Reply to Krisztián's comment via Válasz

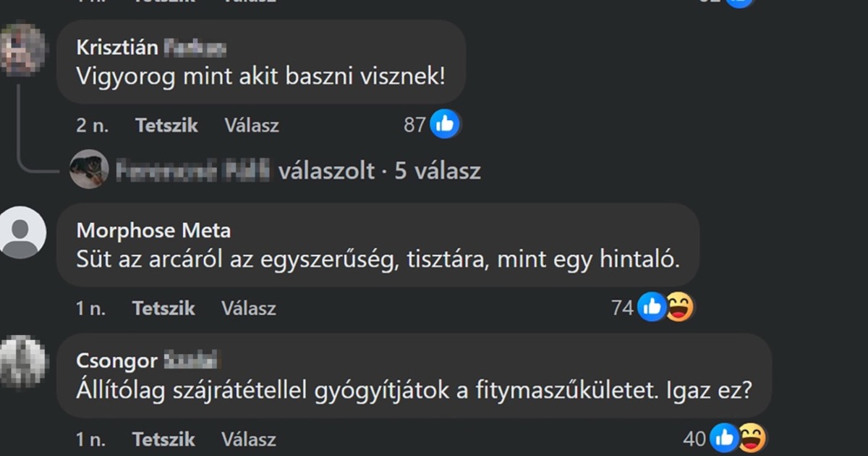pos(251,125)
